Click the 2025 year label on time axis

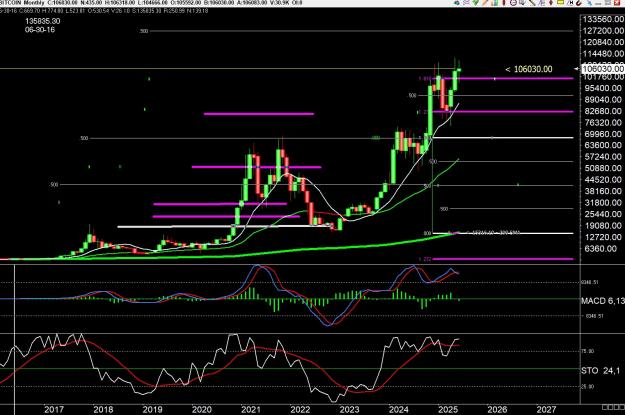coord(448,410)
